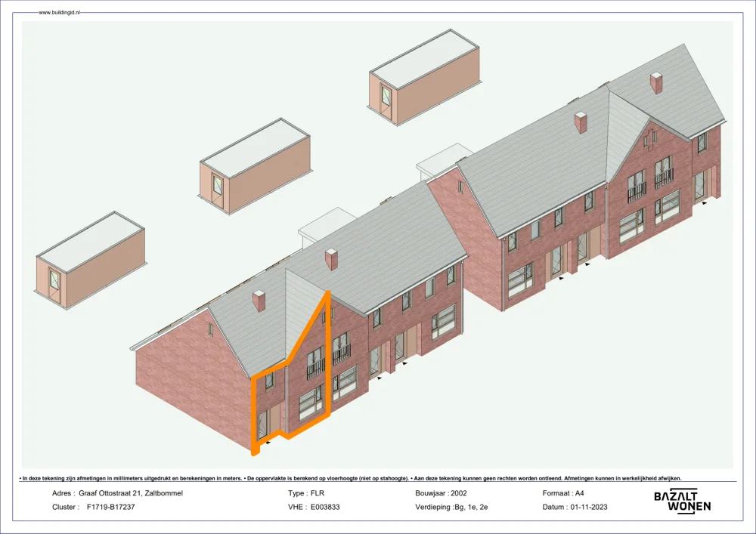Click the Formaat A4 field
The width and height of the screenshot is (756, 534).
tap(563, 493)
